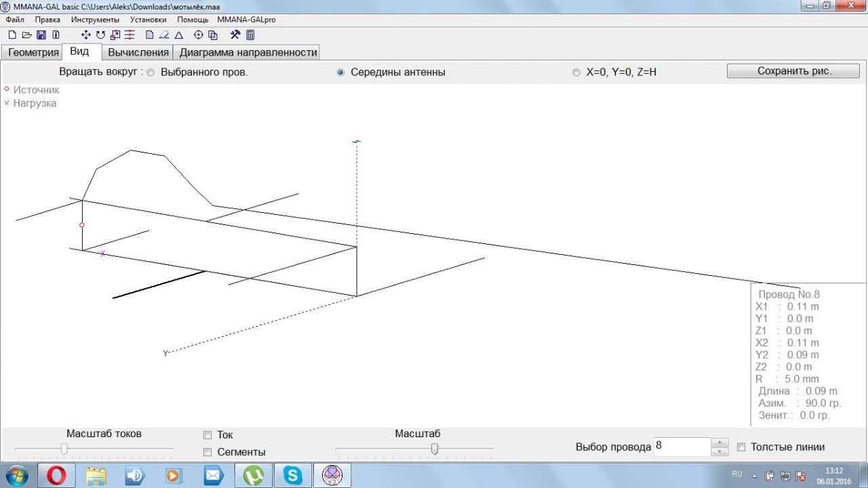Click the hammer and wrench tools icon
868x488 pixels.
click(235, 35)
